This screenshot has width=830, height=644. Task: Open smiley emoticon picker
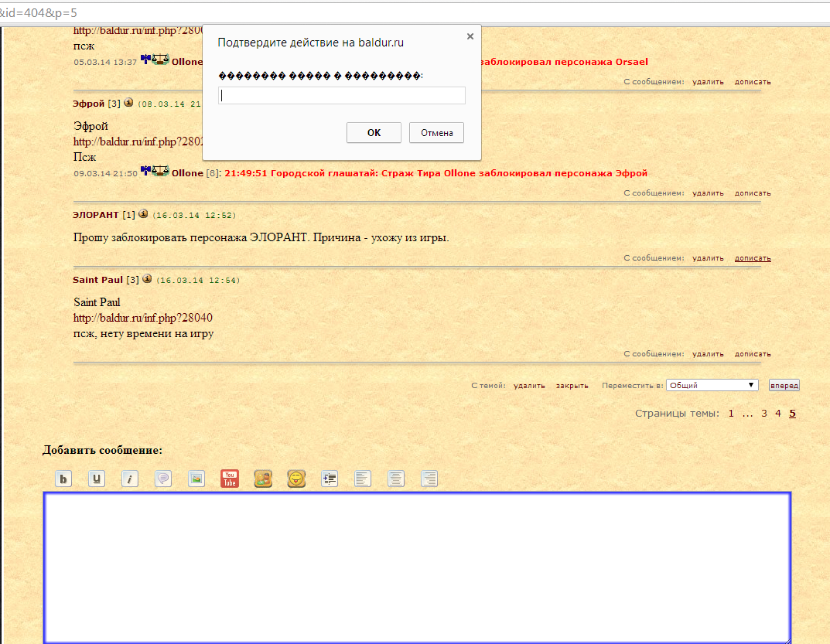pos(296,479)
